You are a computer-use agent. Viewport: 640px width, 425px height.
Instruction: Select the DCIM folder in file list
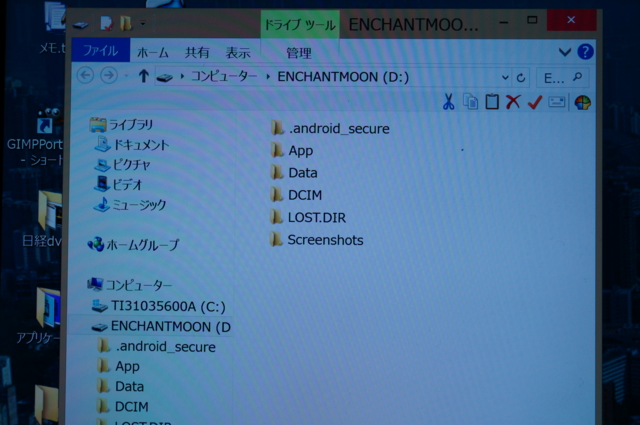click(x=296, y=195)
